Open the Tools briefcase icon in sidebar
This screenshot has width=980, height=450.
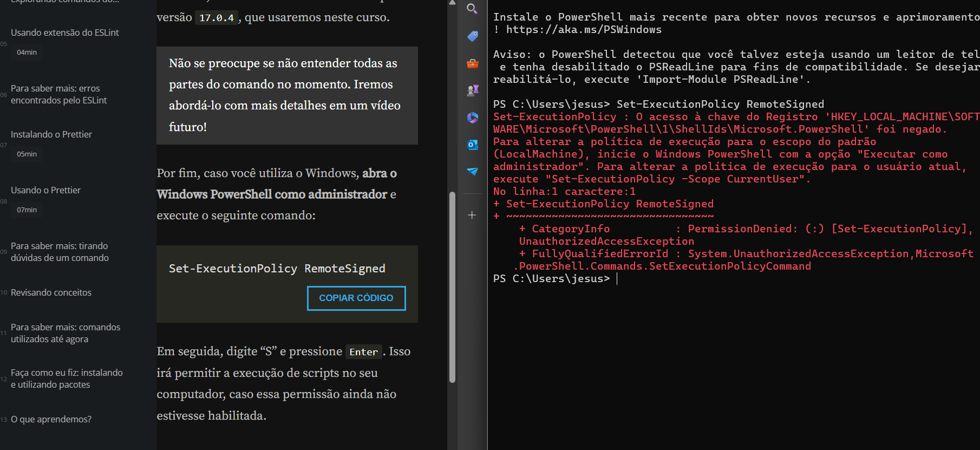pyautogui.click(x=472, y=63)
